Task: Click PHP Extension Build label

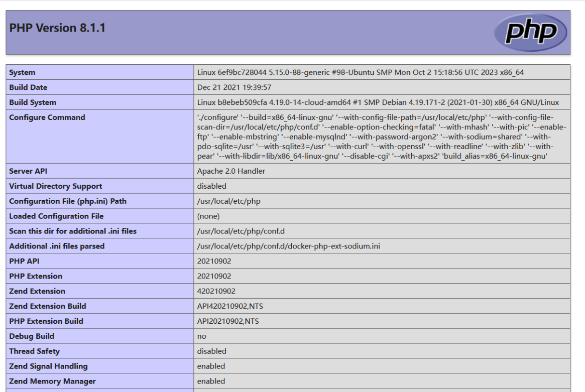Action: tap(46, 321)
